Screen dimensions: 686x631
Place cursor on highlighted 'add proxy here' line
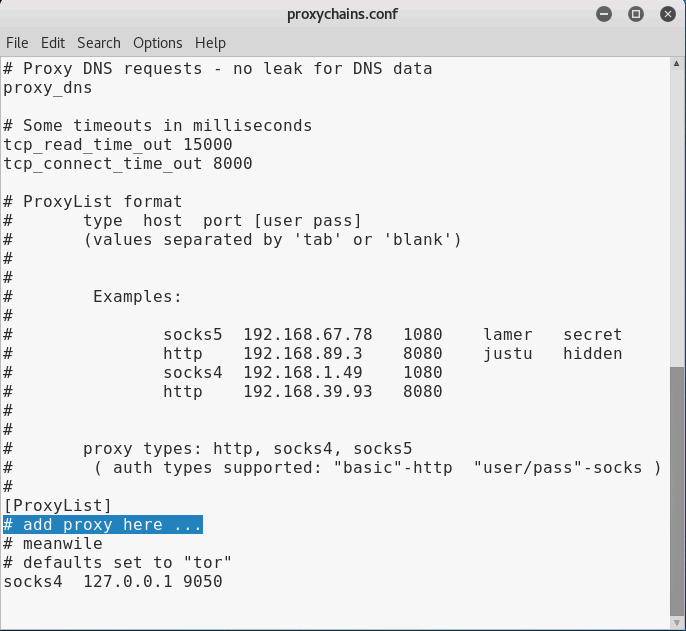pos(103,524)
